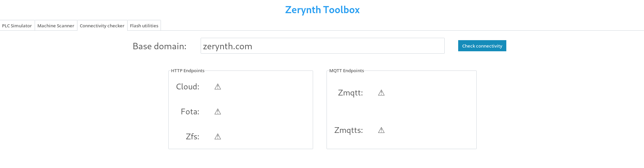Open the PLC Simulator tab
This screenshot has height=168, width=644.
[x=17, y=26]
